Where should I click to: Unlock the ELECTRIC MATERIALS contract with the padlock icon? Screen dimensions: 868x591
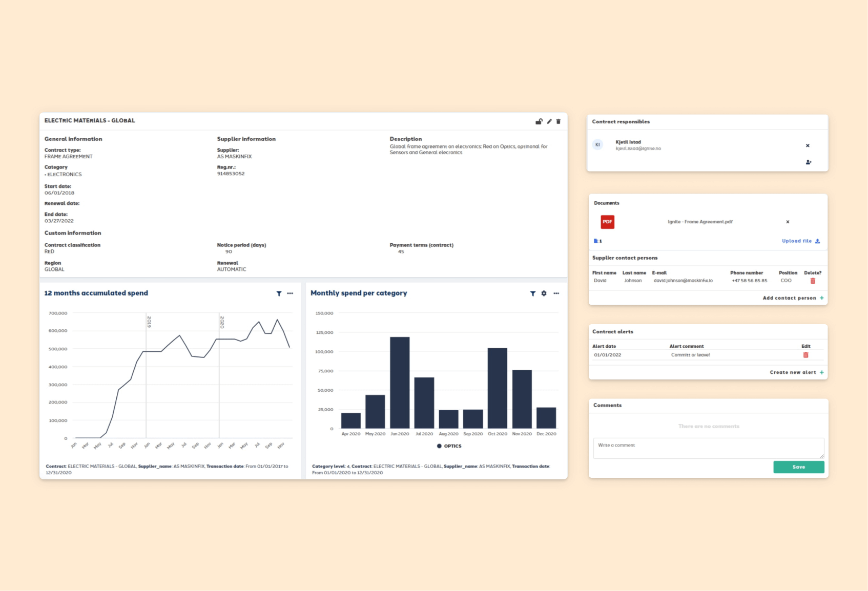539,121
